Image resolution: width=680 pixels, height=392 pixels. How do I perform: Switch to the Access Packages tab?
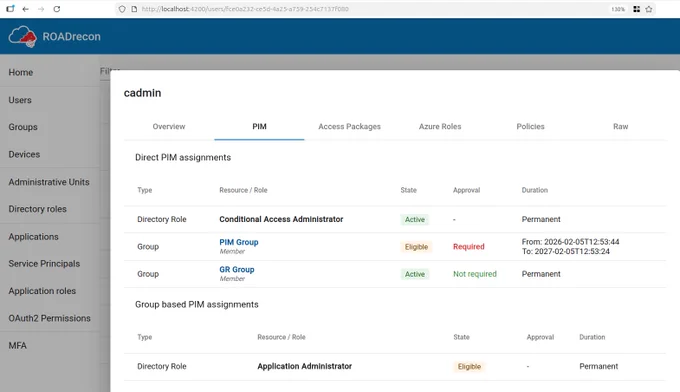point(350,127)
